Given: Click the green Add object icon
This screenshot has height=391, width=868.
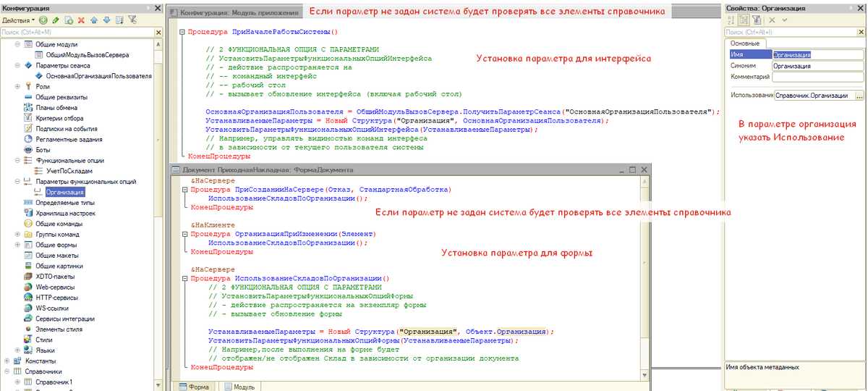Looking at the screenshot, I should [43, 20].
